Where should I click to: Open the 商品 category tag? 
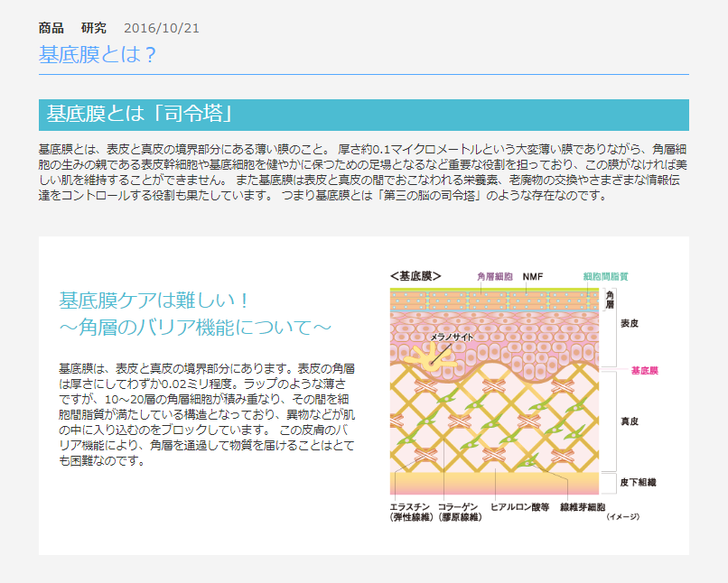51,28
